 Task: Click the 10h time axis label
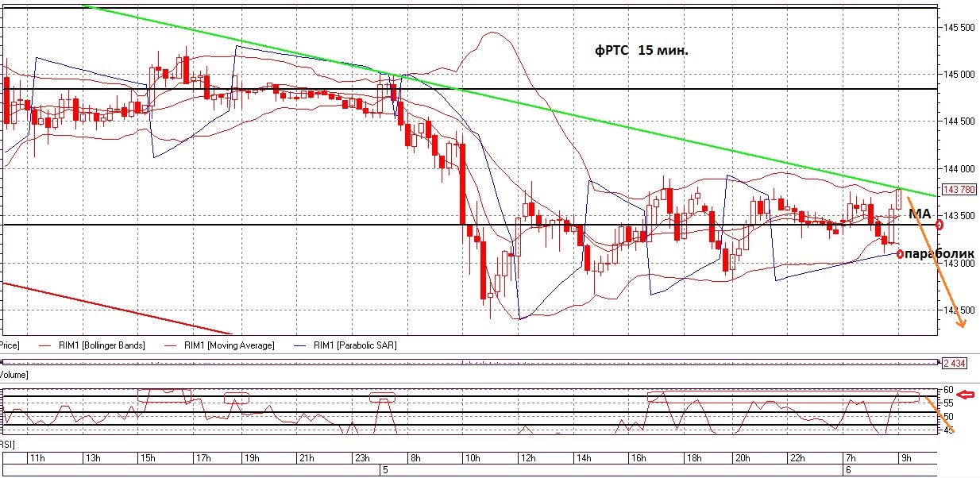[x=473, y=458]
